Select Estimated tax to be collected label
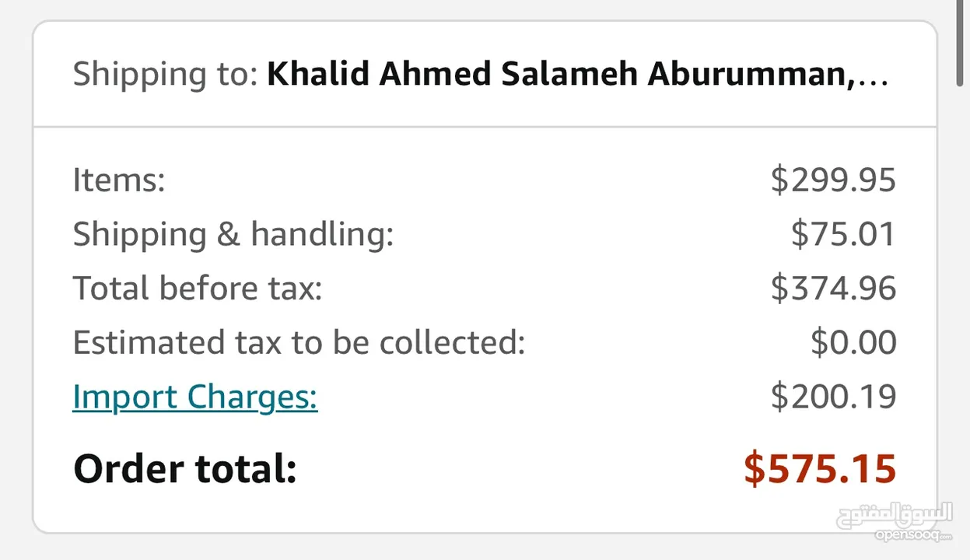This screenshot has height=560, width=970. coord(299,343)
